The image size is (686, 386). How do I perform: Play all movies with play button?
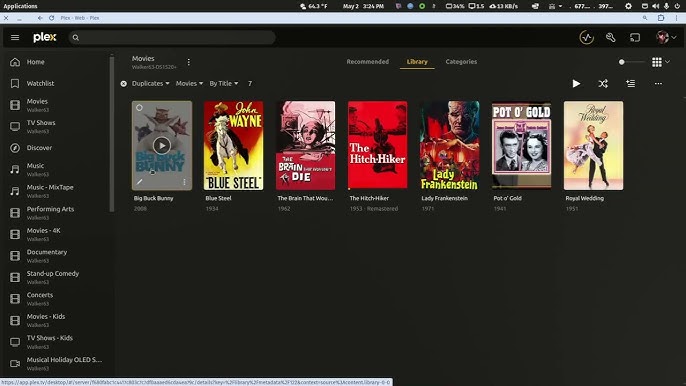(x=576, y=84)
